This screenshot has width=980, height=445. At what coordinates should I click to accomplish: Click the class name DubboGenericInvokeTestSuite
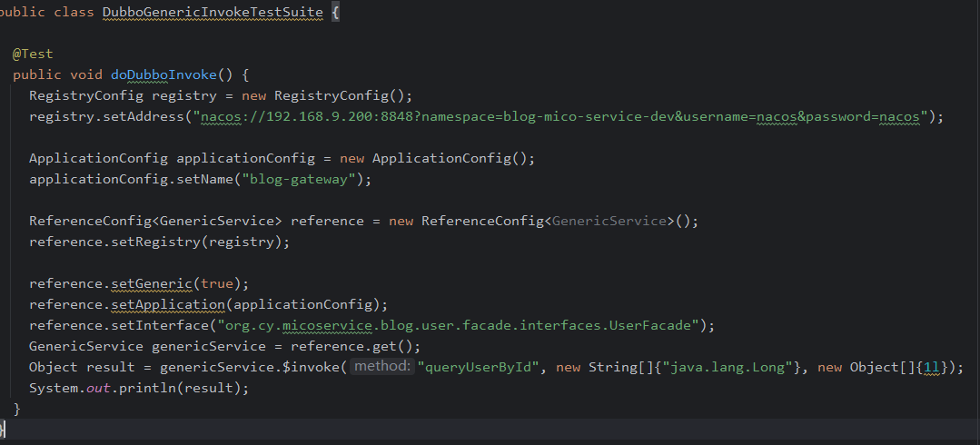point(213,12)
